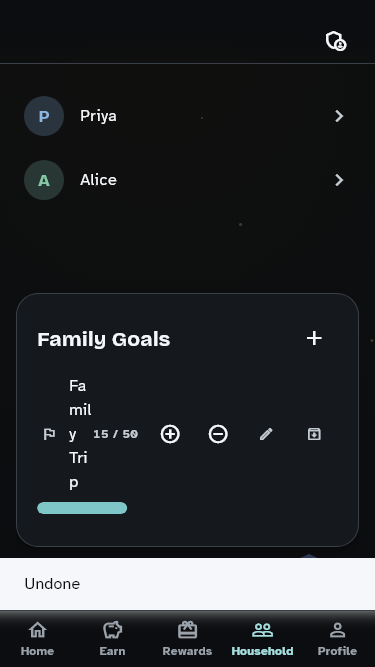375x667 pixels.
Task: Select the Priya member name
Action: click(98, 116)
